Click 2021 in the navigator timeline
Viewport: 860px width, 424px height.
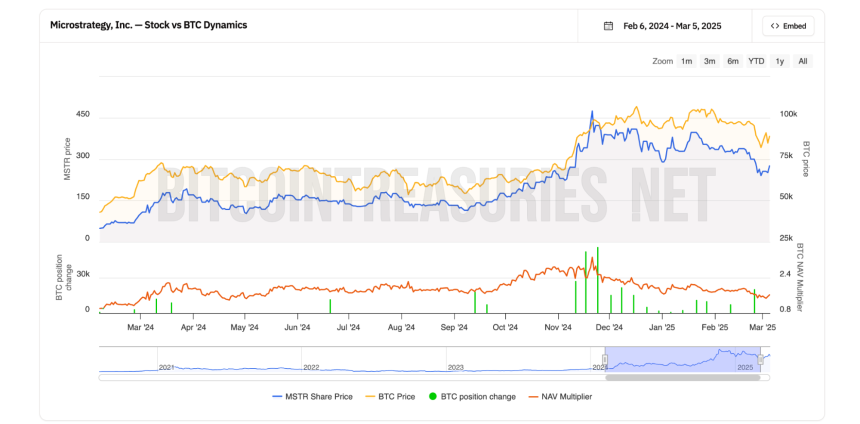point(166,367)
